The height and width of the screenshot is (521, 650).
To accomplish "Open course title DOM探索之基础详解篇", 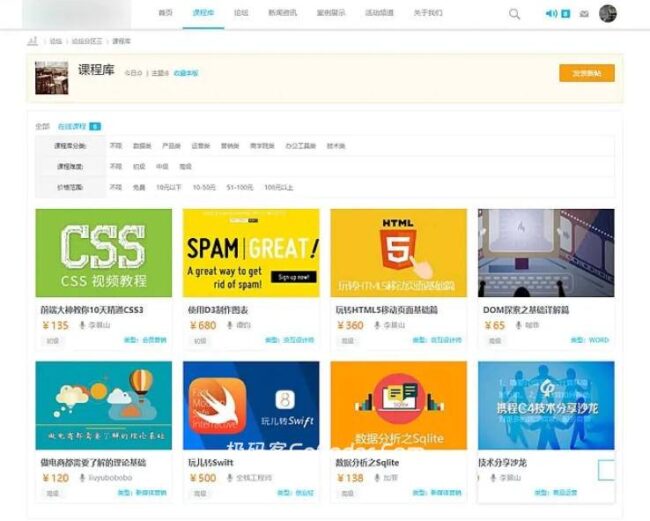I will [526, 310].
